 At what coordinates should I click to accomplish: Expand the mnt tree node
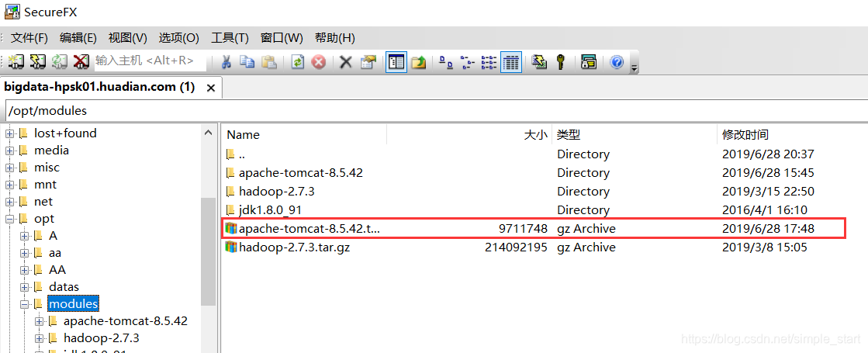(x=10, y=185)
